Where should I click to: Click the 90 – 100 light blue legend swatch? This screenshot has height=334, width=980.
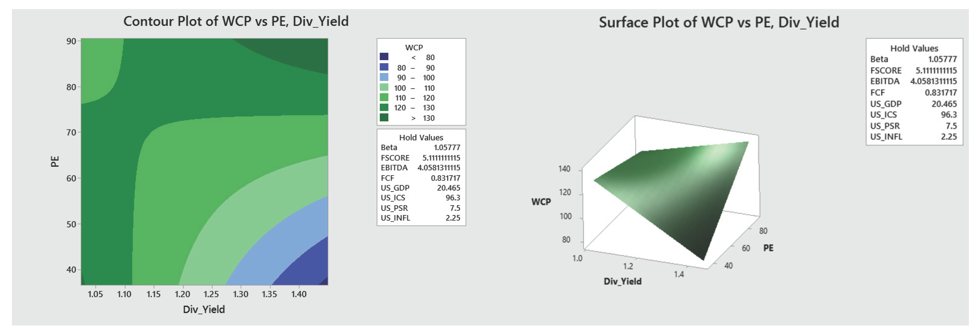pyautogui.click(x=384, y=77)
